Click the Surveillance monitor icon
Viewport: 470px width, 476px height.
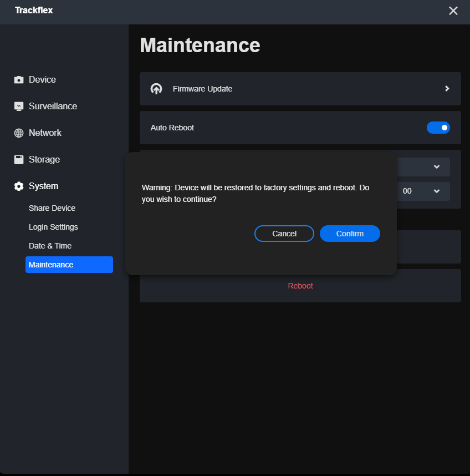tap(19, 107)
